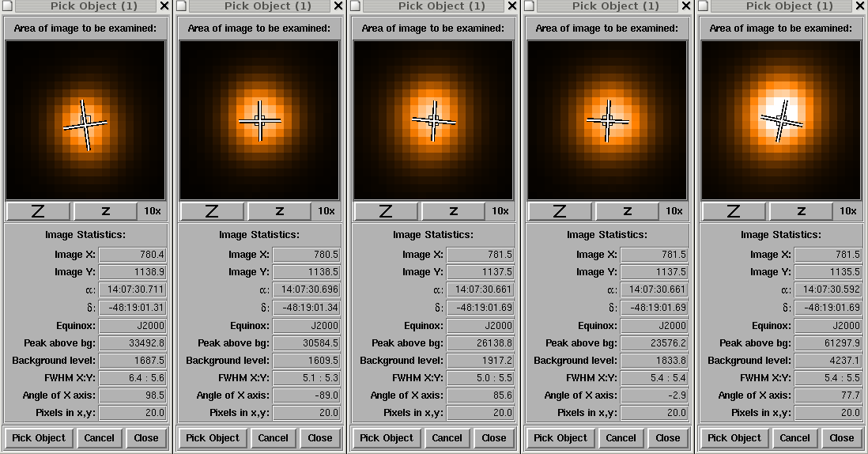Open window menu icon of rightmost title bar
868x454 pixels.
[702, 6]
